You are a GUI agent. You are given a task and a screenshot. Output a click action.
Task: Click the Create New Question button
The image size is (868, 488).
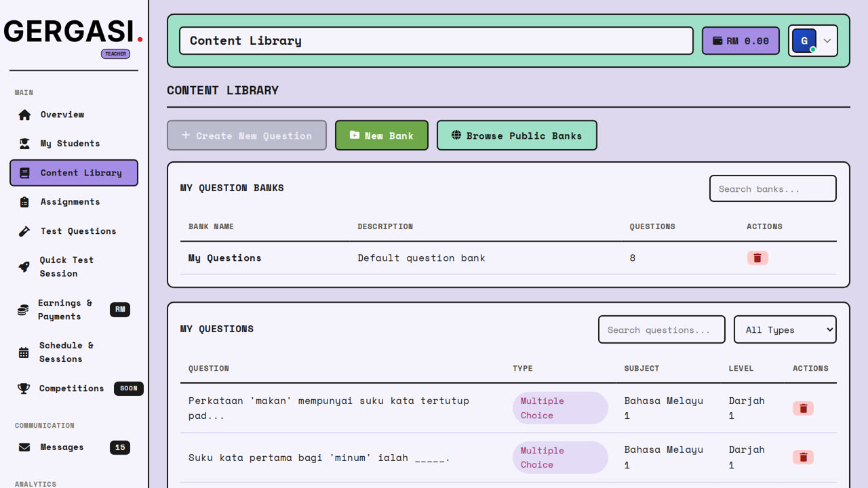[247, 136]
